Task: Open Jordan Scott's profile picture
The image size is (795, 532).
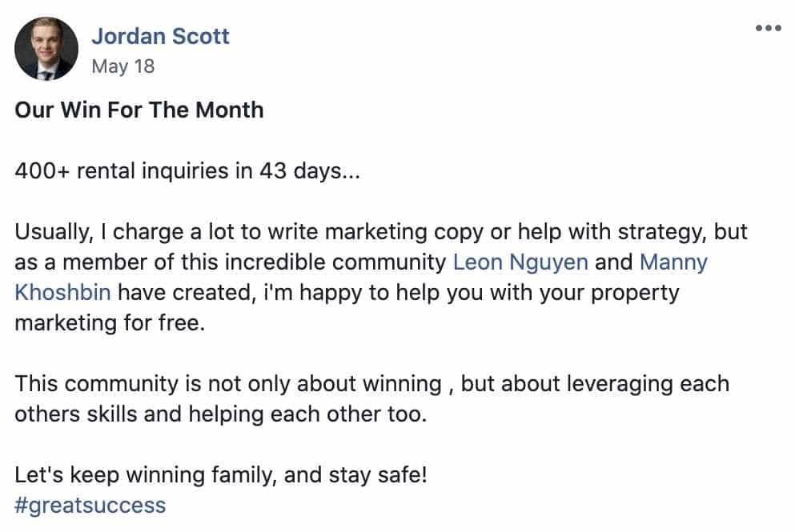Action: 46,49
